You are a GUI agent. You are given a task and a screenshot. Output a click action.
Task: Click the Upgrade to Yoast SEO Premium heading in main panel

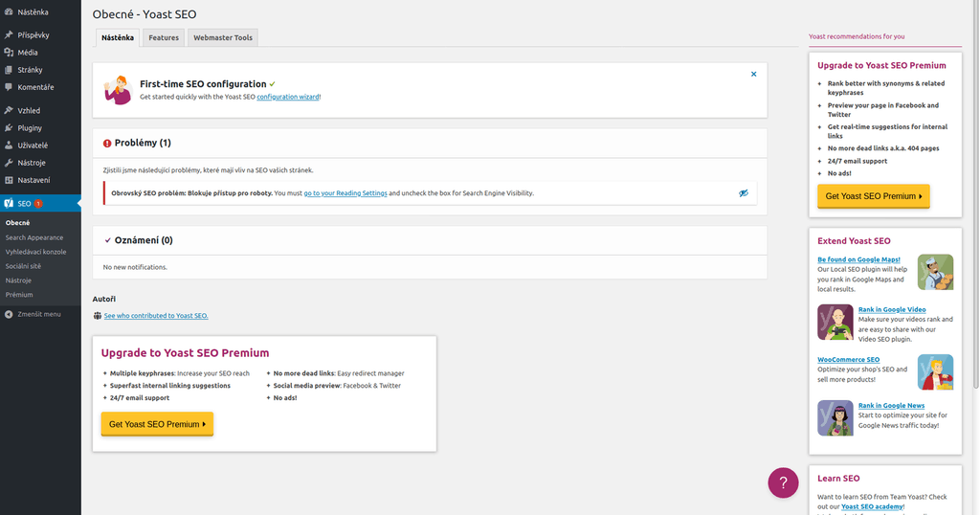click(x=185, y=353)
